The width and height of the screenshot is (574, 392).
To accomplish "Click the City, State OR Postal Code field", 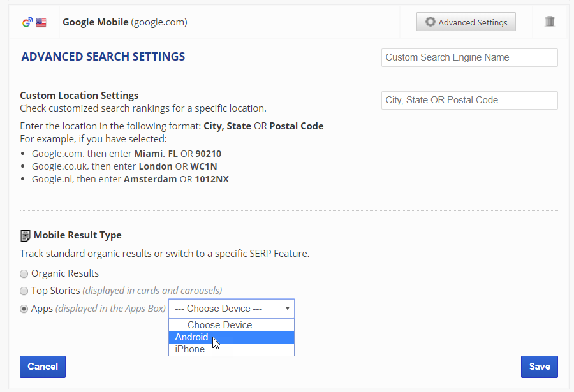I will pos(469,100).
